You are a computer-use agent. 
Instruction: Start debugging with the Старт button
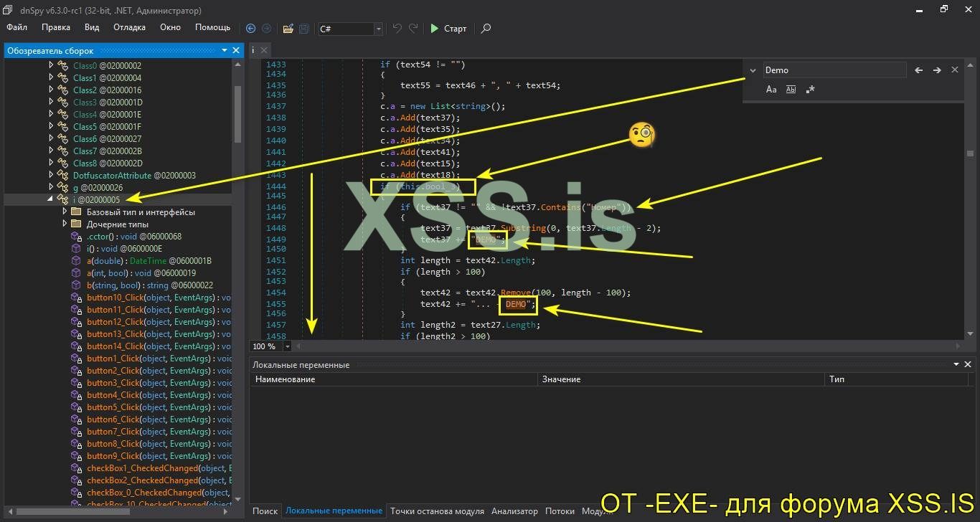[x=448, y=29]
